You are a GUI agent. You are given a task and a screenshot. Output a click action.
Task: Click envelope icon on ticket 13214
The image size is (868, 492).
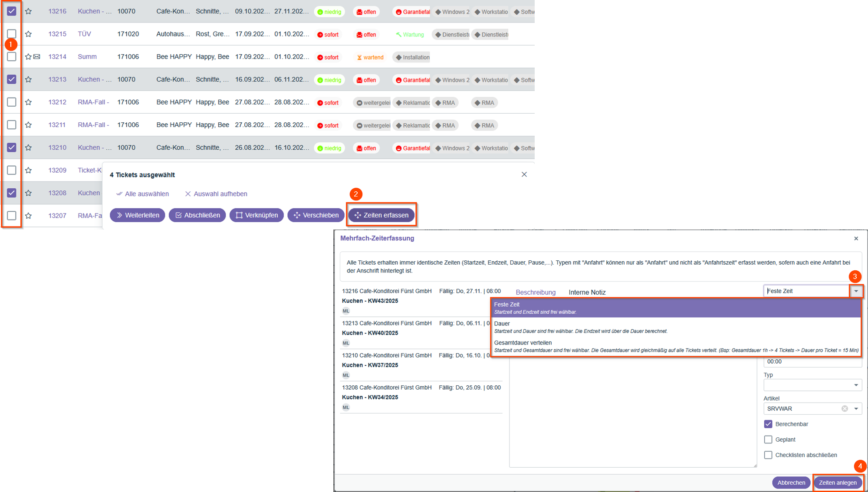tap(37, 57)
